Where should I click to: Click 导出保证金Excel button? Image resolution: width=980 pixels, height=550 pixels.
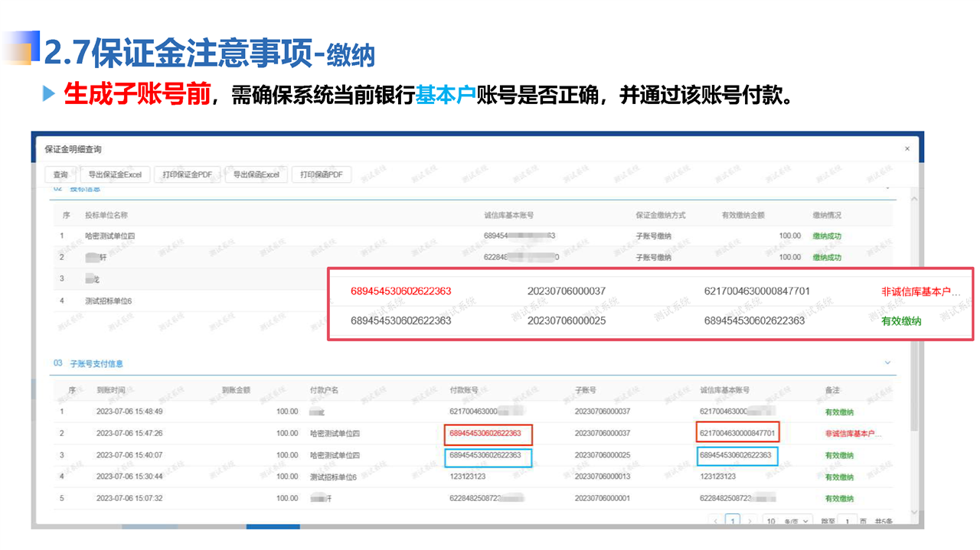pyautogui.click(x=114, y=174)
